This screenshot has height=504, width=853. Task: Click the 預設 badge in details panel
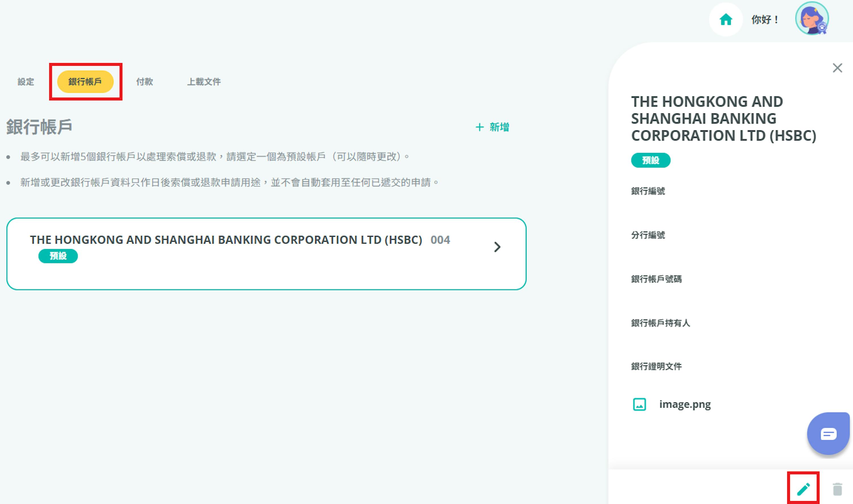coord(651,160)
